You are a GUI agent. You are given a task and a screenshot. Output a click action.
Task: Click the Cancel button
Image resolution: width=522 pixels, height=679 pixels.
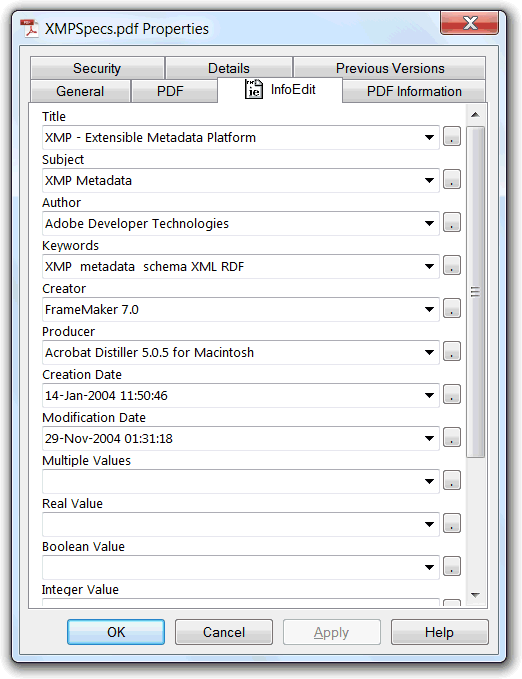coord(224,632)
